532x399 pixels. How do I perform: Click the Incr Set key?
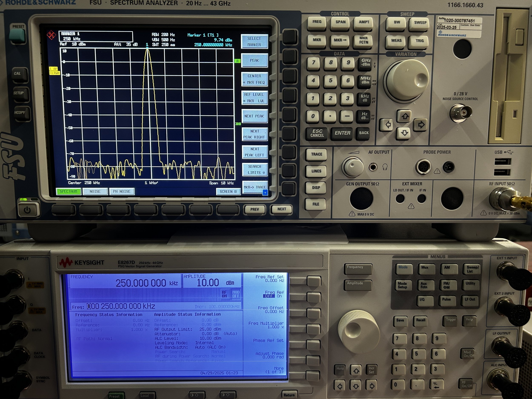[x=372, y=370]
